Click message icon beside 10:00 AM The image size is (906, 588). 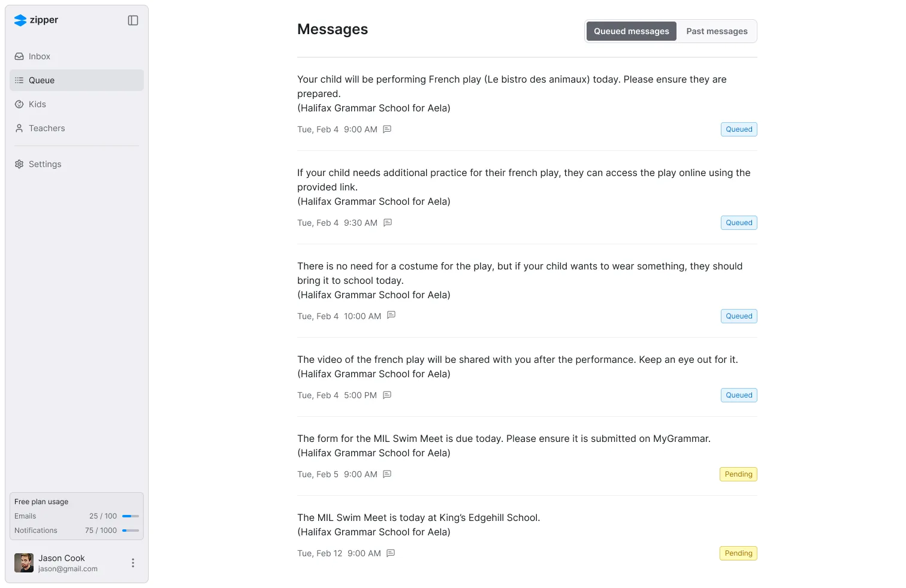coord(391,316)
